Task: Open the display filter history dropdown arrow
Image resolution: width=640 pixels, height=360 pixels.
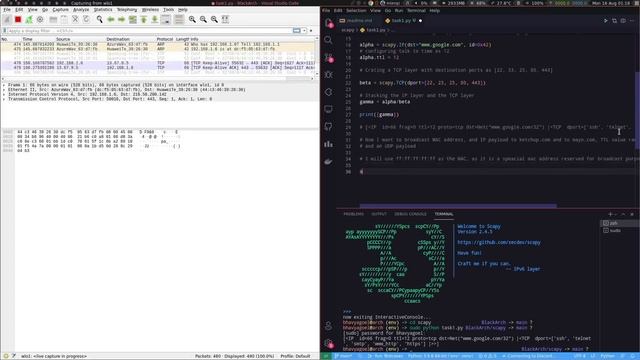Action: pos(304,31)
